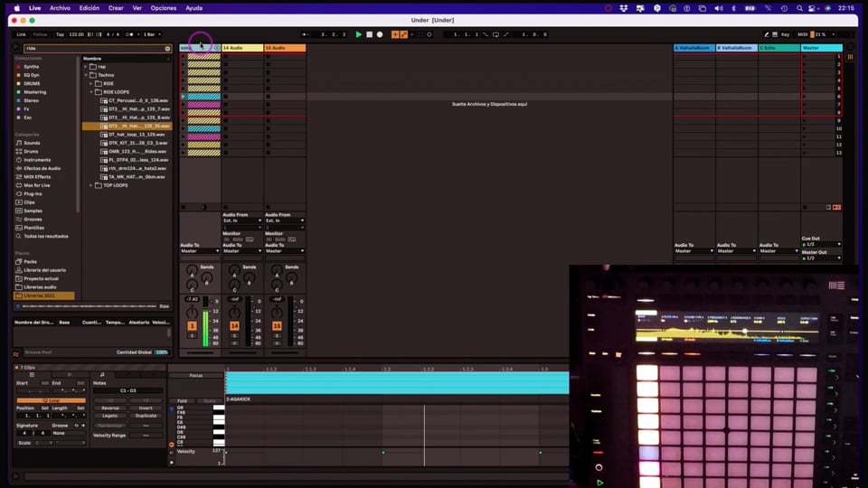This screenshot has width=868, height=488.
Task: Open the Crear menu
Action: click(x=116, y=8)
